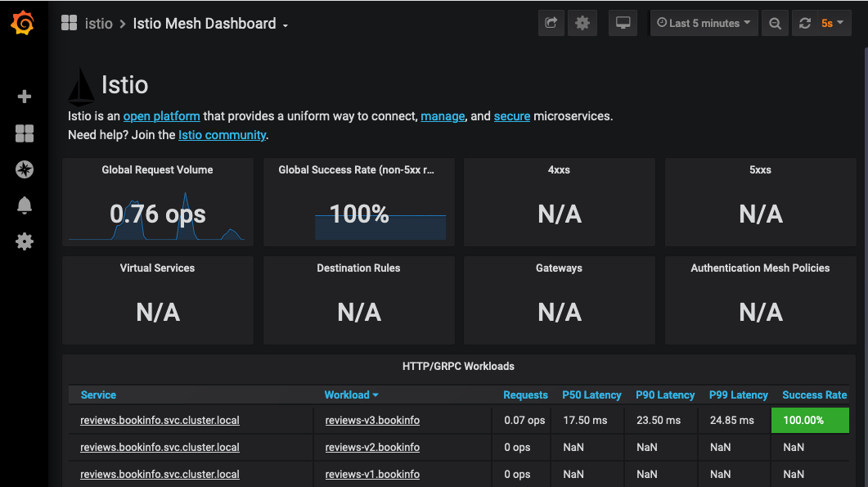The width and height of the screenshot is (868, 487).
Task: Share the dashboard using the share icon
Action: point(551,23)
